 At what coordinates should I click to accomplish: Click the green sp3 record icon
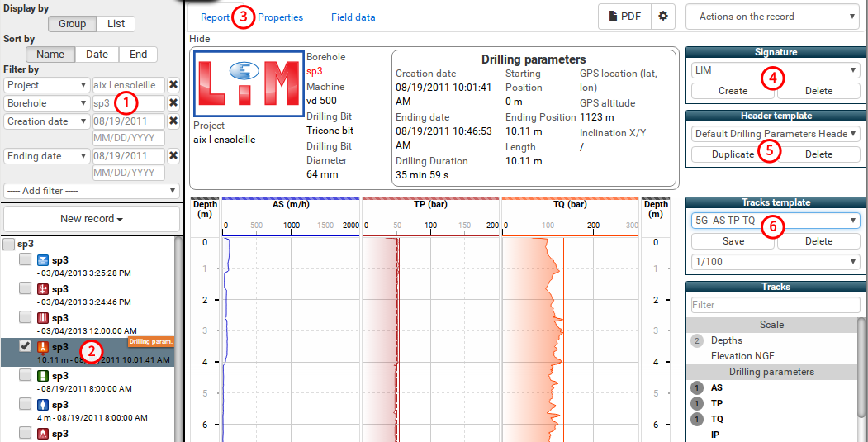tap(45, 376)
